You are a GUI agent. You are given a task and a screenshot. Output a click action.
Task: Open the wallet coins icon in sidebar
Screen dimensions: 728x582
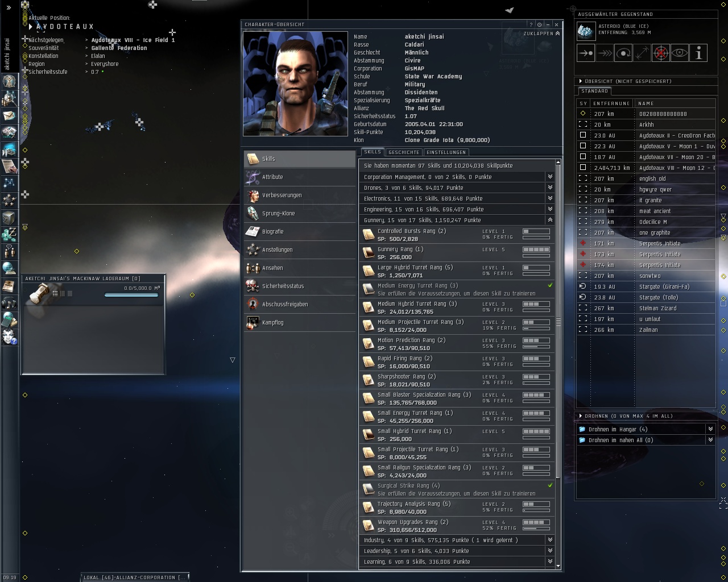9,235
